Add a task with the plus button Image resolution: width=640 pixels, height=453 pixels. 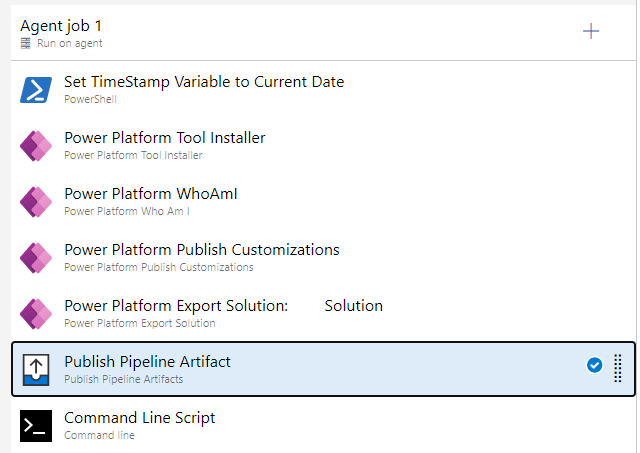tap(591, 31)
